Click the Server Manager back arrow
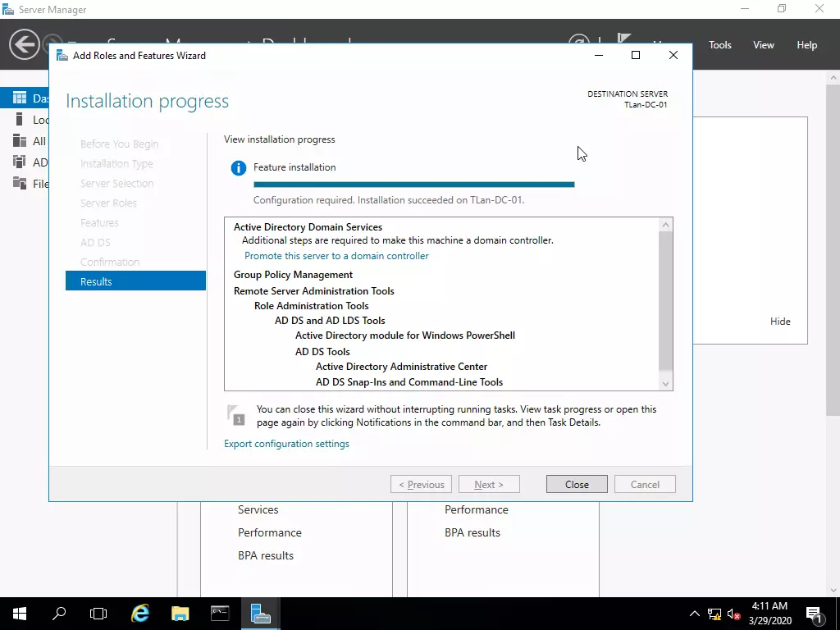840x630 pixels. [x=24, y=44]
